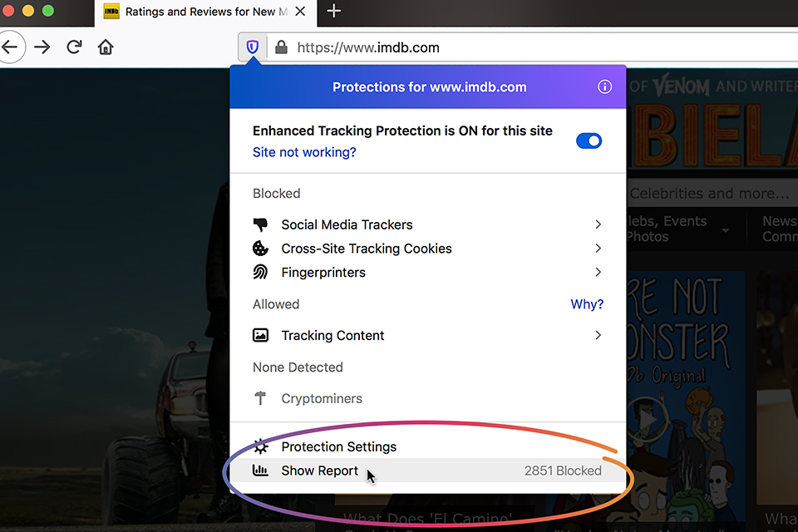Click the IMDb search field 'Celebrities and more...'
This screenshot has height=532, width=798.
[712, 193]
